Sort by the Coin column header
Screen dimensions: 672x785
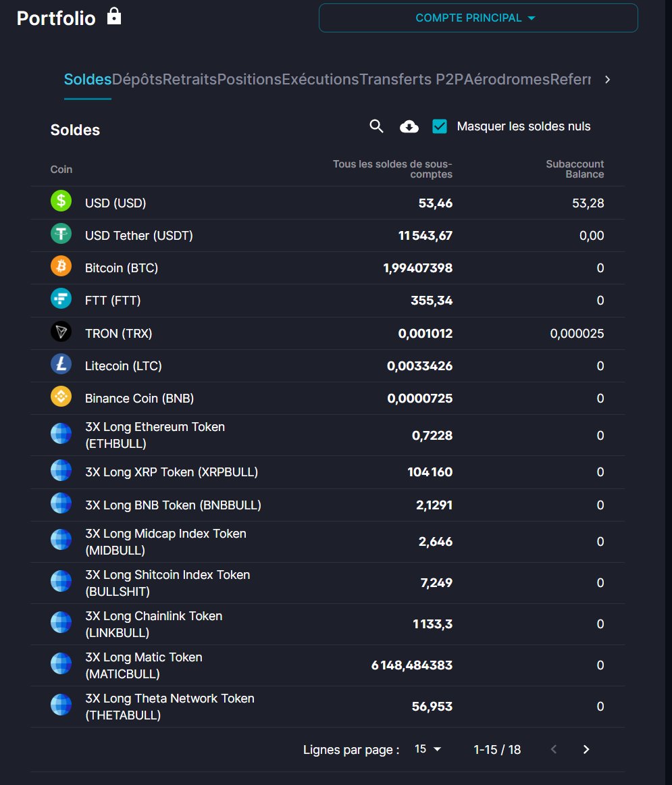[x=61, y=169]
